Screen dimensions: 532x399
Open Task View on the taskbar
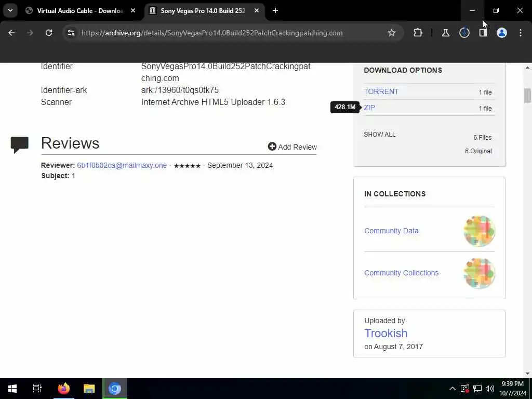click(37, 389)
